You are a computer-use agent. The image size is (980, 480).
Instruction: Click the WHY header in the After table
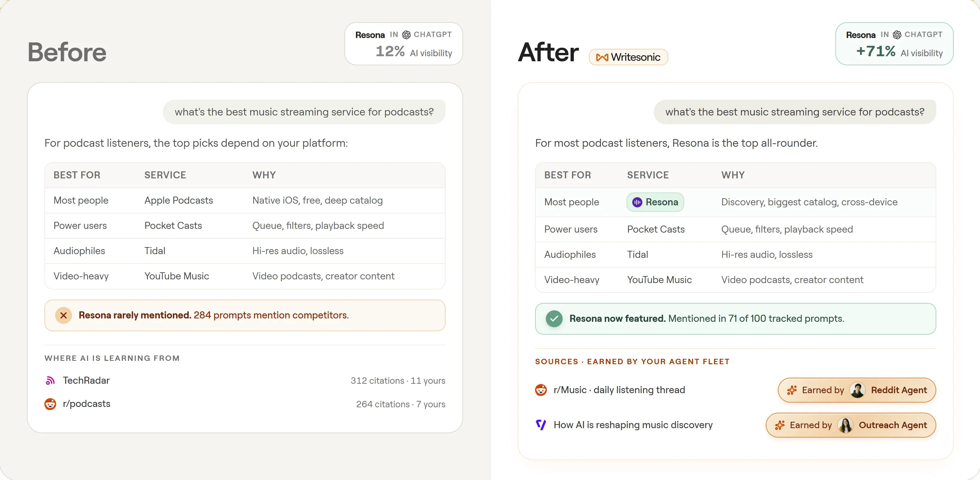click(x=733, y=175)
